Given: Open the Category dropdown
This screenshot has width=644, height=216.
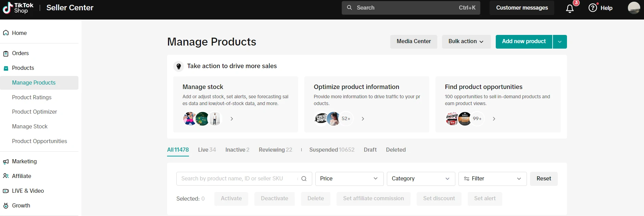Looking at the screenshot, I should click(420, 179).
